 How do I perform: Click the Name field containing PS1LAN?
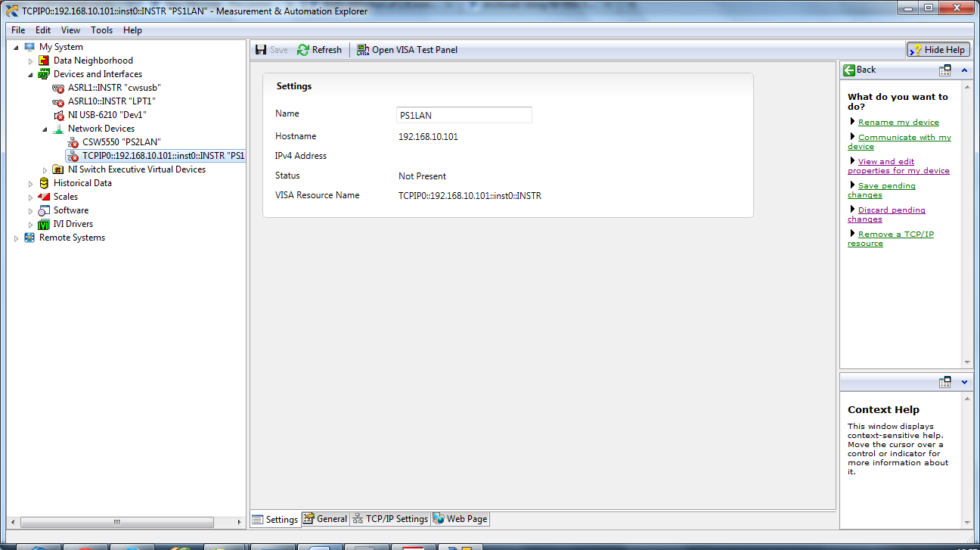(x=464, y=115)
